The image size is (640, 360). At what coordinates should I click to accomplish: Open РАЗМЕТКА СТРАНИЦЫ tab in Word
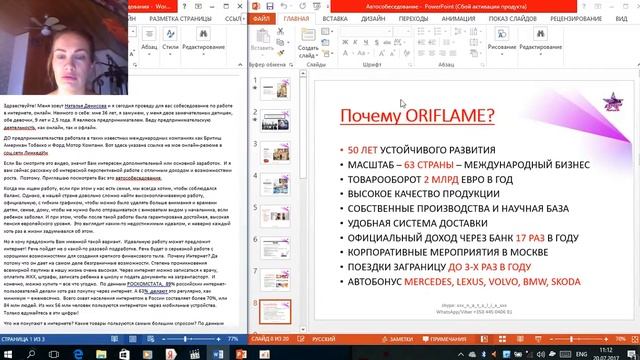[180, 19]
